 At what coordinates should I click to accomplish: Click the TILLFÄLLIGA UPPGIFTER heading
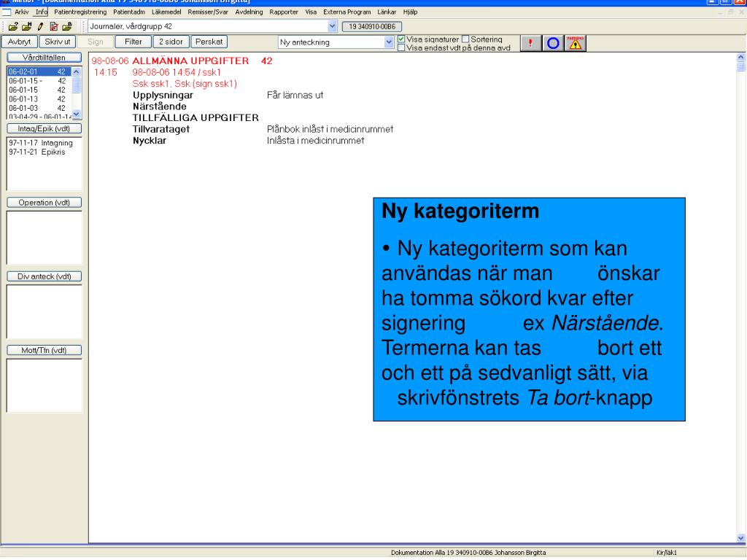196,117
